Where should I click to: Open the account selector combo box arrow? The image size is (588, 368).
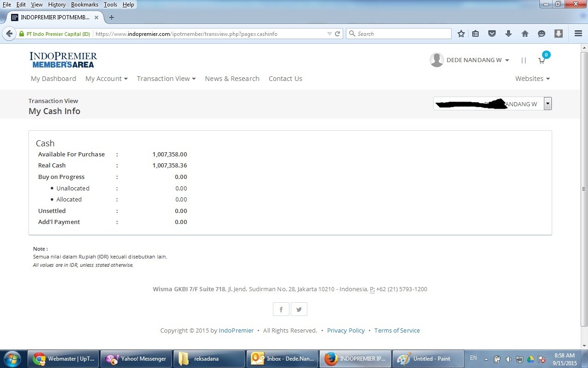548,103
